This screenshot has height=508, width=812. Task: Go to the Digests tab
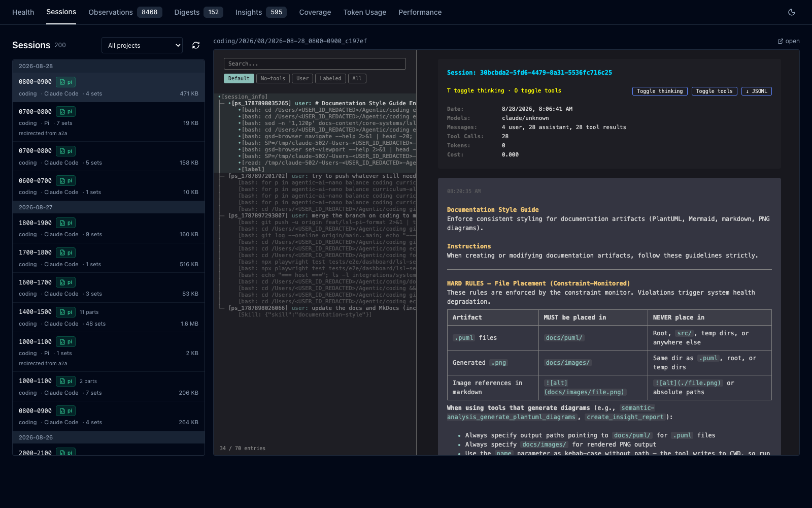click(x=198, y=12)
